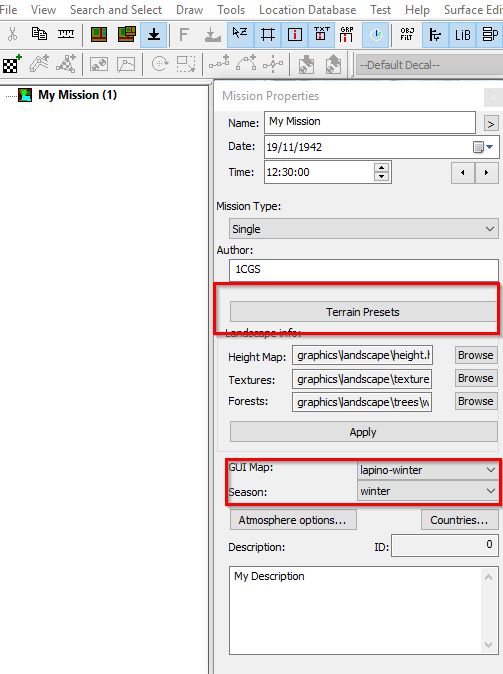The height and width of the screenshot is (674, 503).
Task: Open Atmosphere options dialog
Action: (x=293, y=520)
